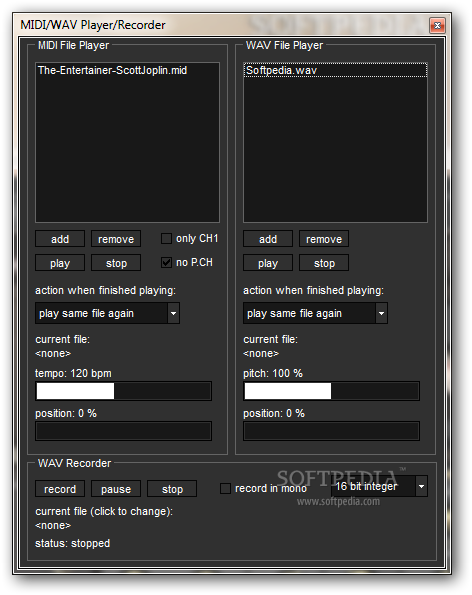This screenshot has height=595, width=472.
Task: Close the MIDI/WAV Player/Recorder window
Action: point(437,25)
